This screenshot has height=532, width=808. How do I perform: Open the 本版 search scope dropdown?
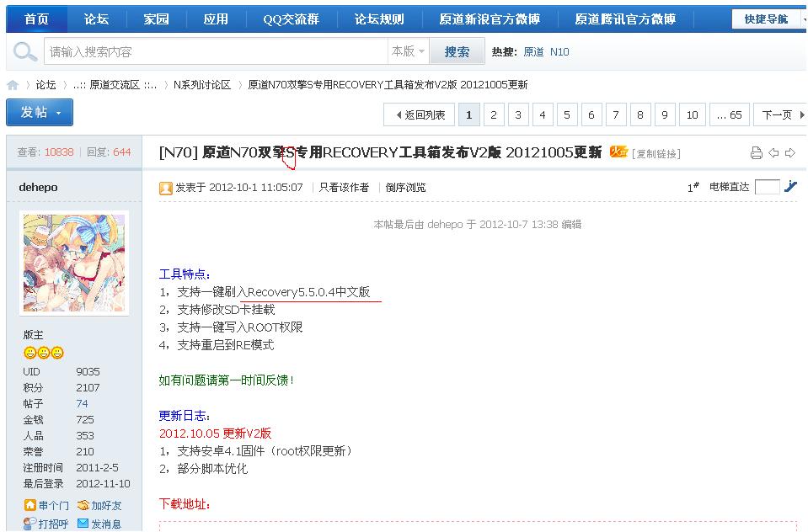click(409, 52)
